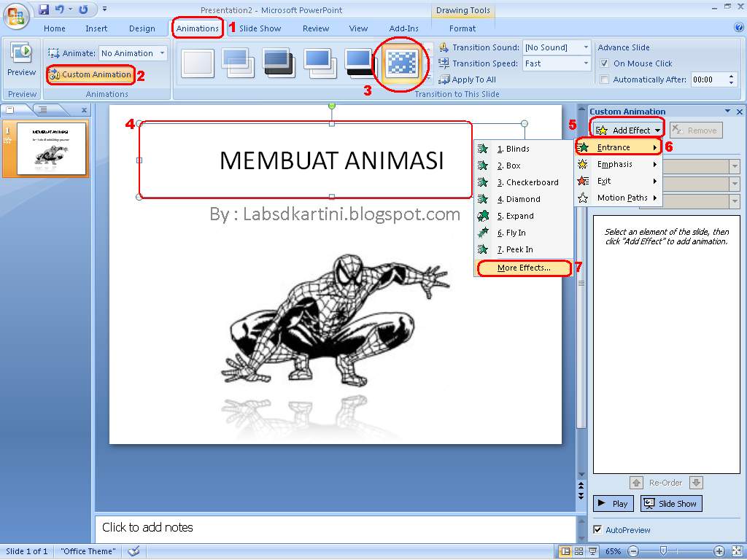Viewport: 747px width, 560px height.
Task: Move effect up in Re-Order
Action: point(636,483)
